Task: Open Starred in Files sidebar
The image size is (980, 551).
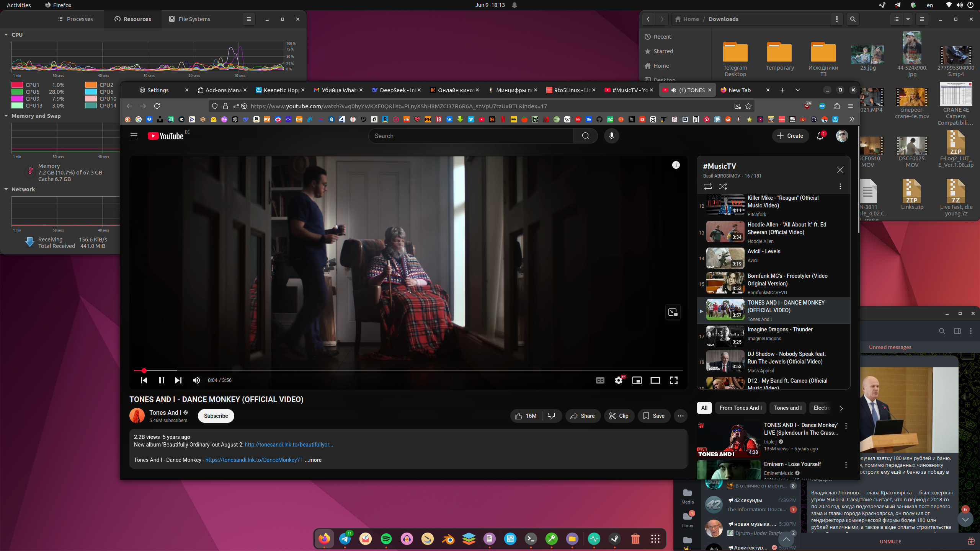Action: tap(663, 51)
